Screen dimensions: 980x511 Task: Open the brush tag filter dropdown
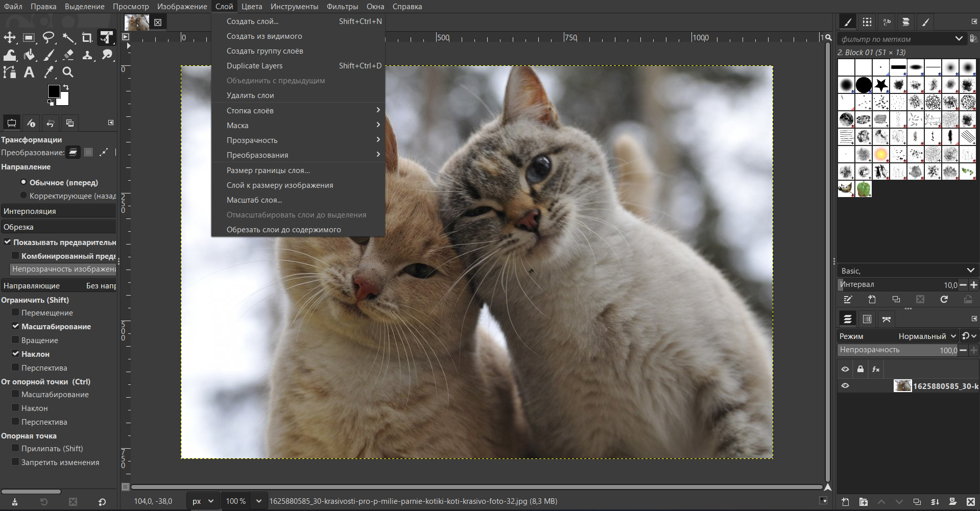pos(959,39)
